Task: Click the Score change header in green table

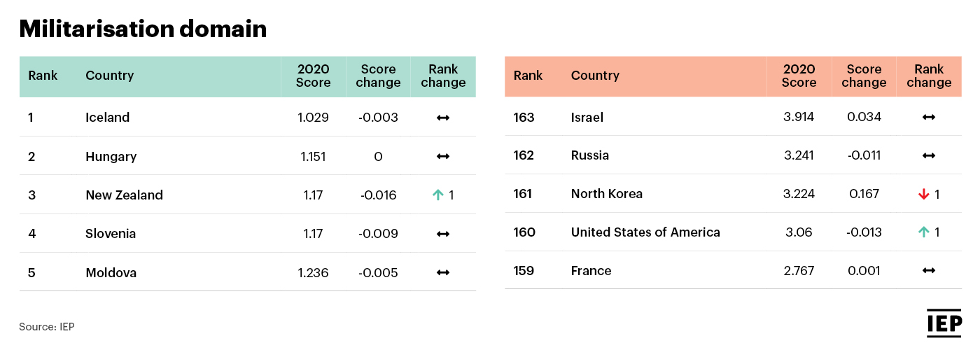Action: coord(378,76)
